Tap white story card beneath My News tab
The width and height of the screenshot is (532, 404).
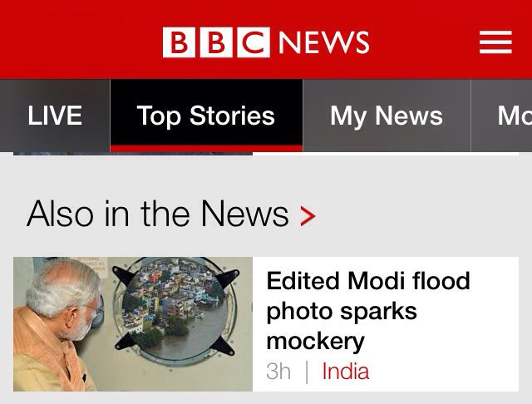coord(386,153)
